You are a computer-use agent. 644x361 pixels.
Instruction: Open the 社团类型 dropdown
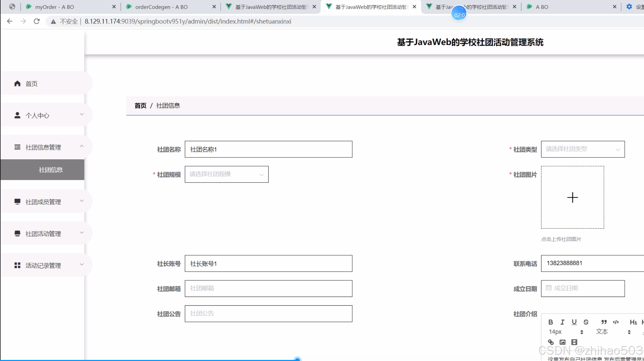[583, 149]
